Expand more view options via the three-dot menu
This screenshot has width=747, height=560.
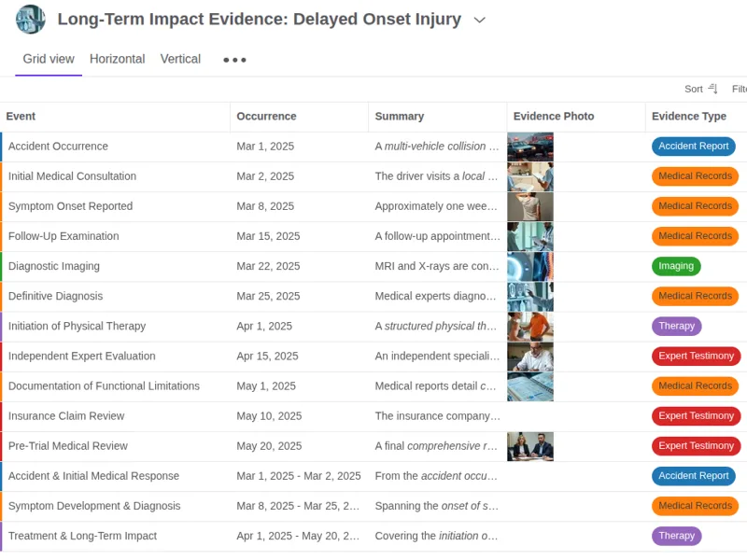(x=233, y=59)
